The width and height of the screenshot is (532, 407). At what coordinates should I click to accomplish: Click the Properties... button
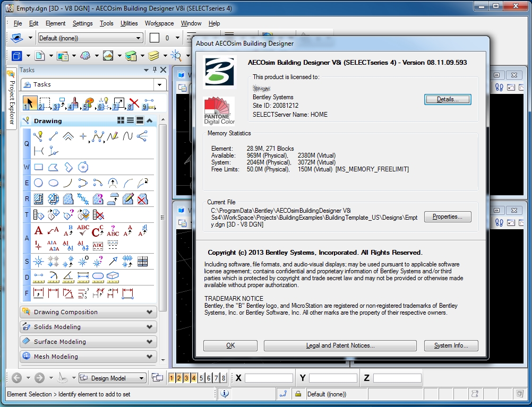point(448,217)
